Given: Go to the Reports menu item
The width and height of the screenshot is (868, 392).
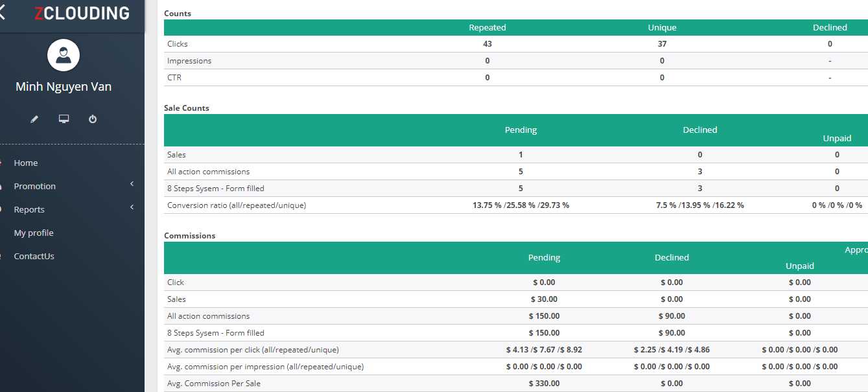Looking at the screenshot, I should pyautogui.click(x=29, y=210).
